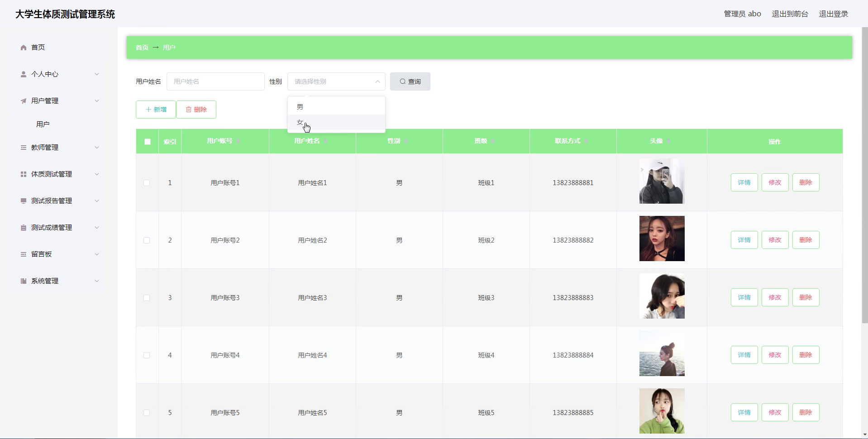Sort by 用户姓名 column sort icon

[325, 141]
